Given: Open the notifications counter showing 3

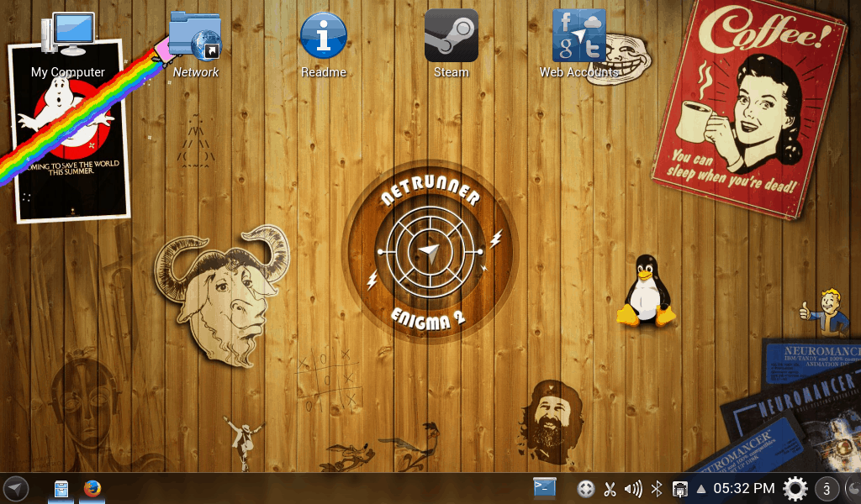Looking at the screenshot, I should (x=827, y=488).
